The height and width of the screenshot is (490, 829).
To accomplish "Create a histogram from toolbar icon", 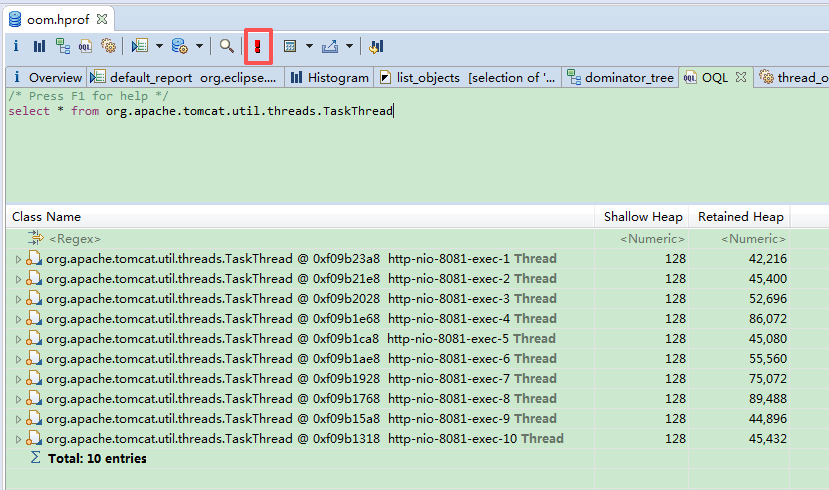I will [40, 47].
